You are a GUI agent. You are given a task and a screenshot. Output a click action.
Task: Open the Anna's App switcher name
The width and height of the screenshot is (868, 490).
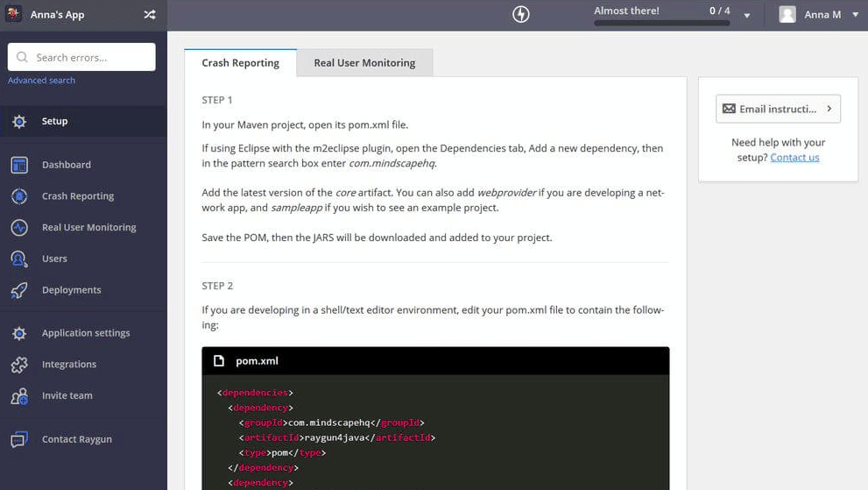pos(57,15)
